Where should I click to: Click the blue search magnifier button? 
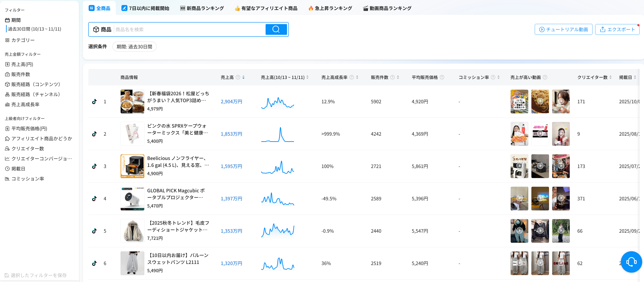click(276, 29)
